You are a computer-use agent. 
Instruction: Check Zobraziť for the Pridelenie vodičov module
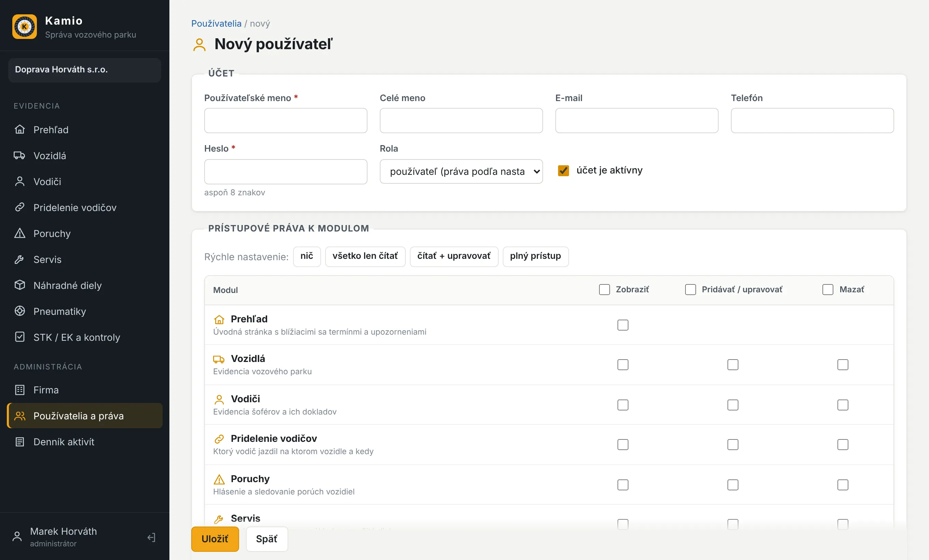coord(623,445)
